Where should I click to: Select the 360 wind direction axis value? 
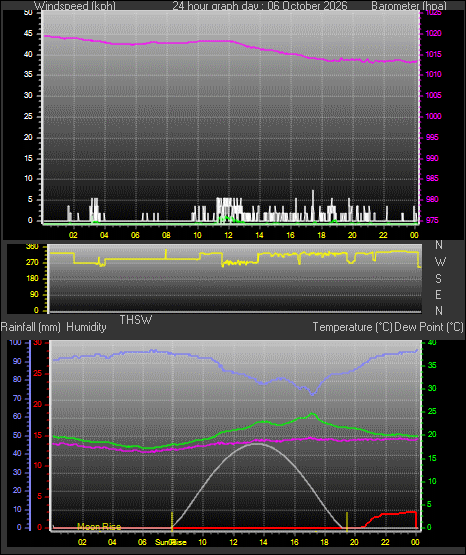point(32,247)
